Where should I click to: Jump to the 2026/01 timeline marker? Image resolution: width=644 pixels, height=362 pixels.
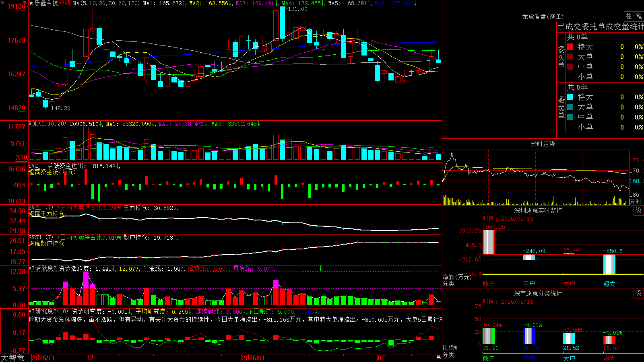[x=254, y=358]
